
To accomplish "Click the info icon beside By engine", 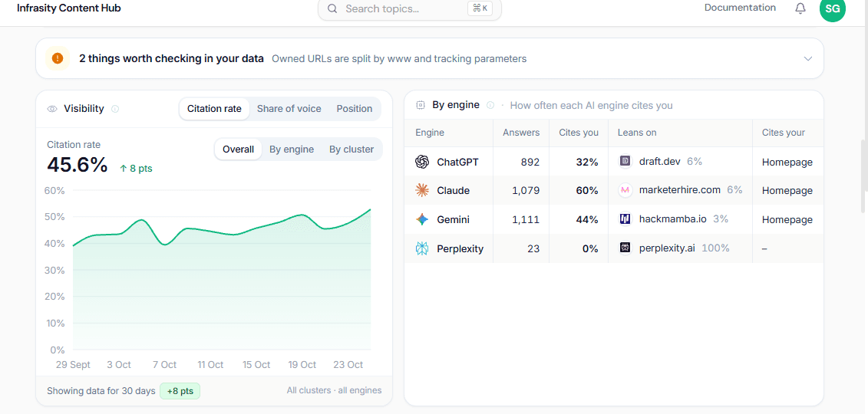I will coord(490,105).
